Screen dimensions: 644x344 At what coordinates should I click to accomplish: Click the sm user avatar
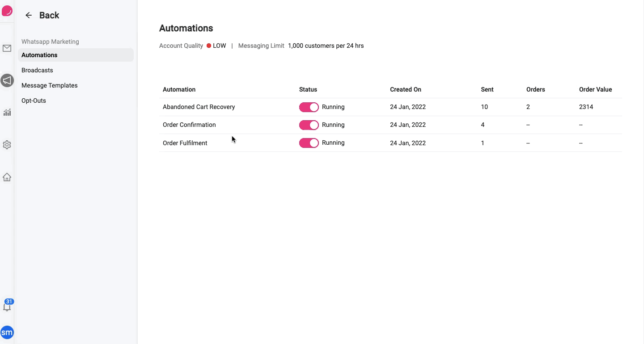click(x=7, y=332)
